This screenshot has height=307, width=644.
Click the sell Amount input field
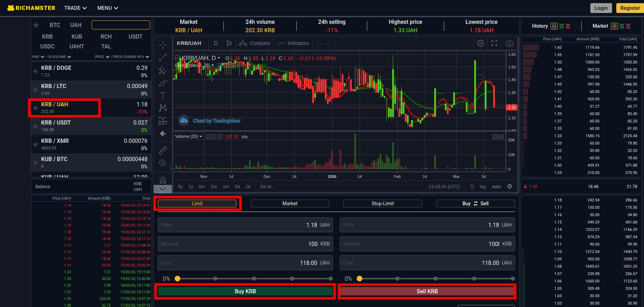click(x=427, y=244)
